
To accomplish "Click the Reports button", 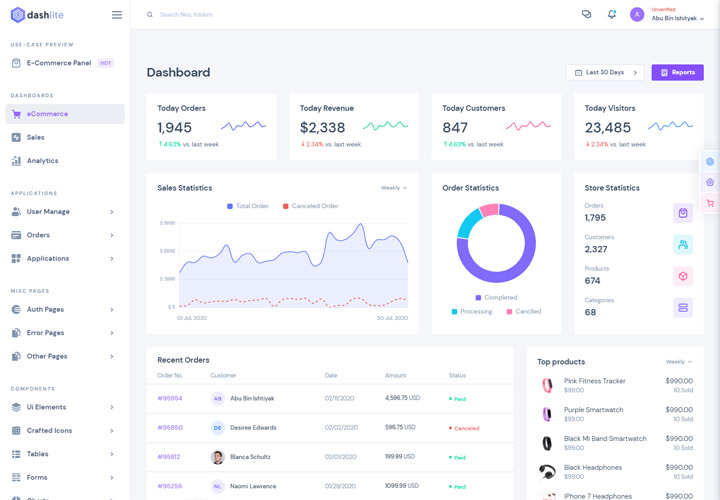I will coord(677,73).
